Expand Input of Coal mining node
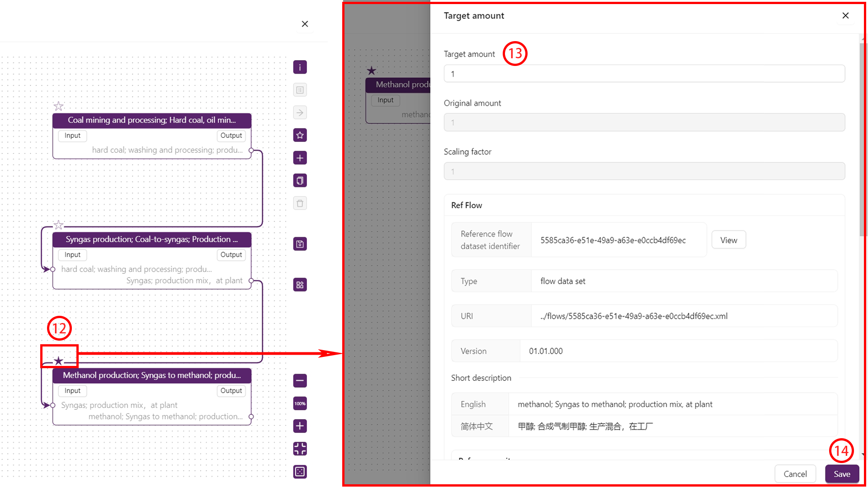Viewport: 868px width, 487px height. click(x=72, y=136)
